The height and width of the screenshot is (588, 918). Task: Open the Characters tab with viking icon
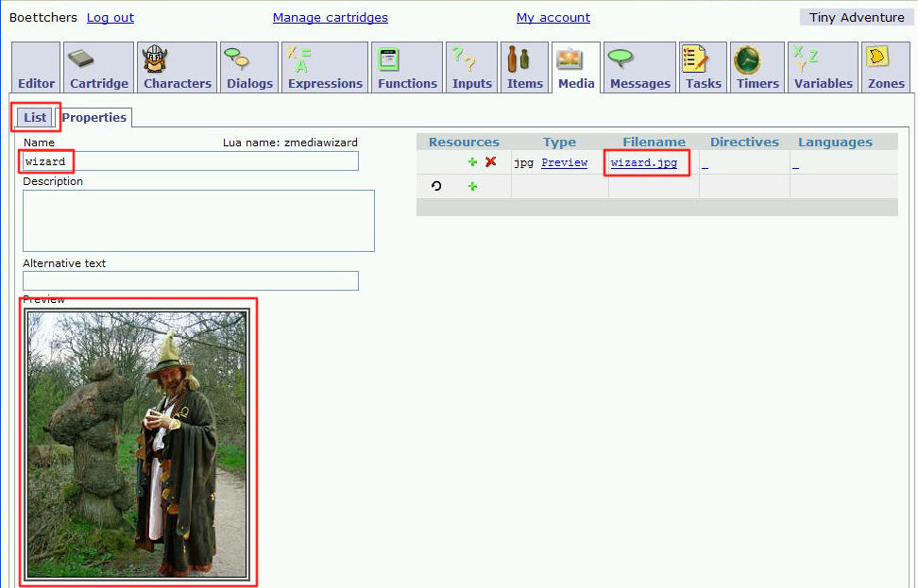click(x=177, y=68)
